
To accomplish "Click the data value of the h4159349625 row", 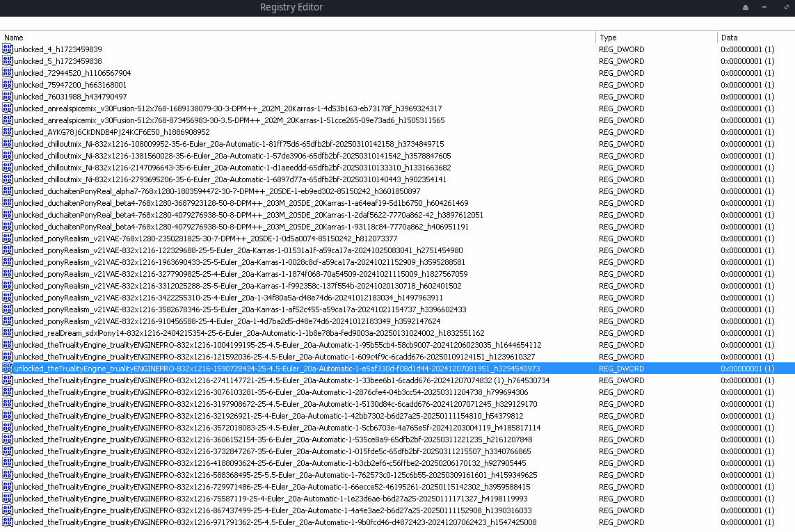I will [x=747, y=475].
